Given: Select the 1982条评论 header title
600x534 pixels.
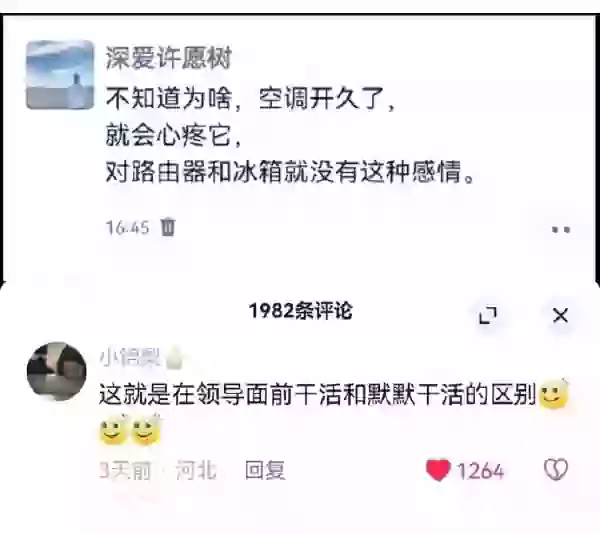Looking at the screenshot, I should (x=300, y=310).
